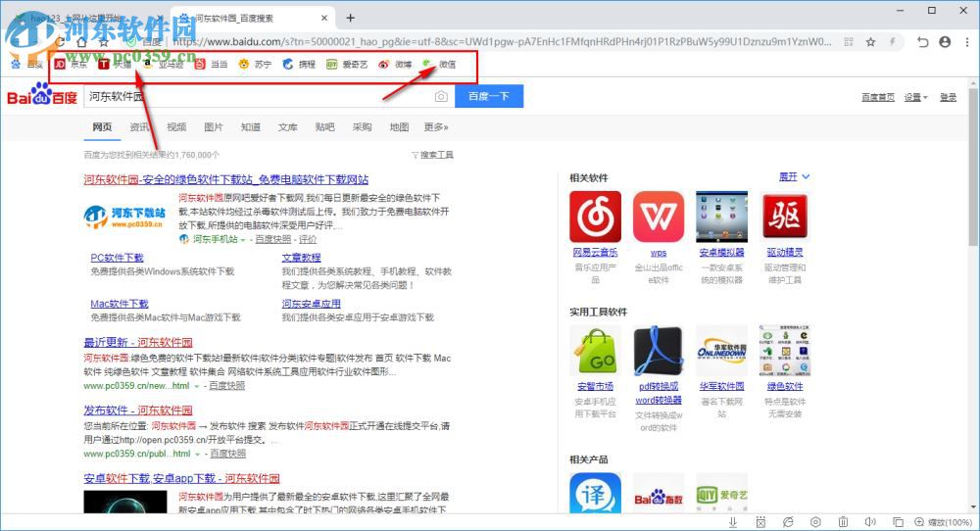
Task: Open dropdown arrow beside www.pc0359.cn/publ...html
Action: point(198,455)
